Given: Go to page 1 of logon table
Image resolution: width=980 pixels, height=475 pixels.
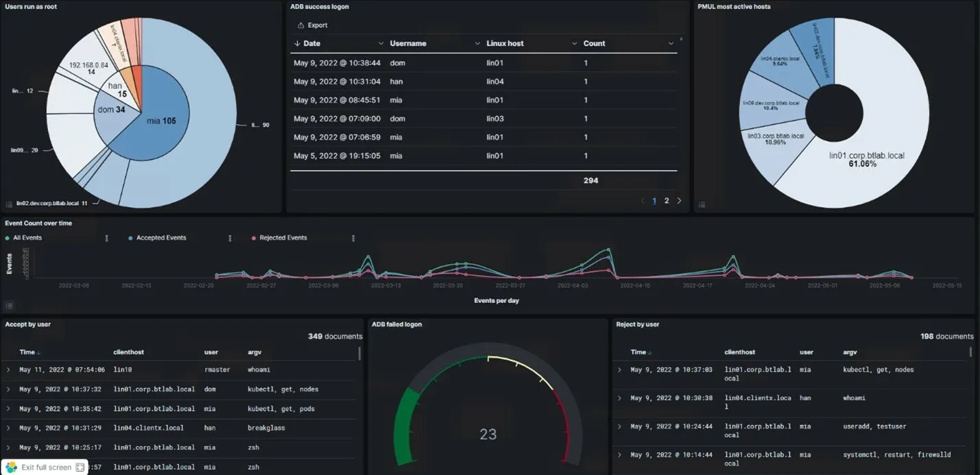Looking at the screenshot, I should (654, 201).
